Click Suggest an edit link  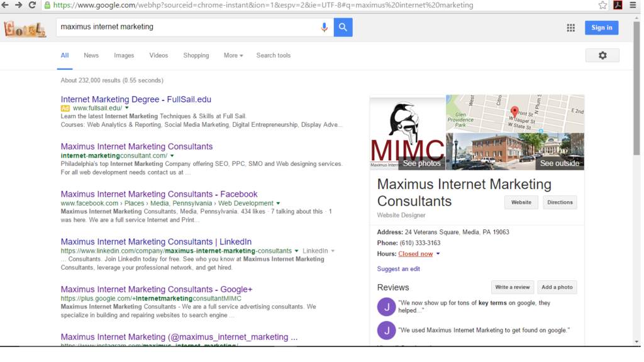(398, 269)
